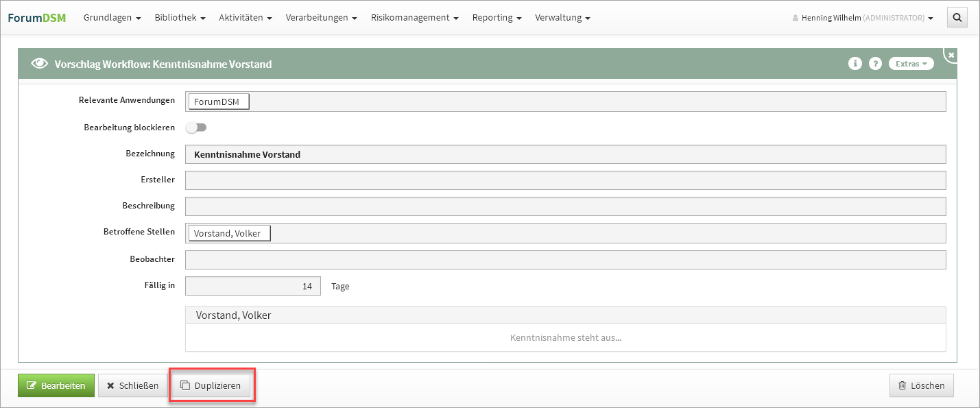Expand the Extras dropdown
The image size is (980, 408).
911,64
